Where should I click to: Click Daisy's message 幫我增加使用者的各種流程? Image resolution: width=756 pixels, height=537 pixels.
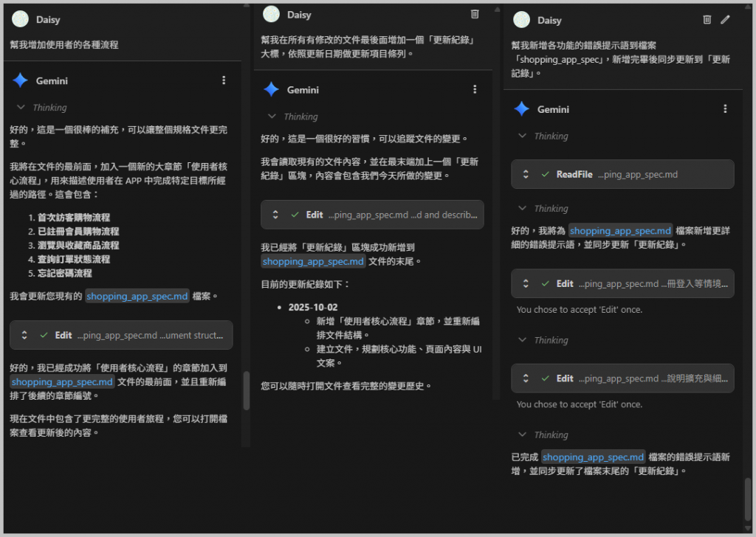pos(64,45)
